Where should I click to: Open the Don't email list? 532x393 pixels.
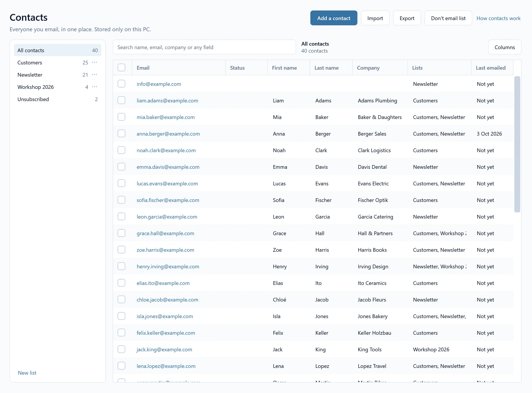pyautogui.click(x=448, y=18)
